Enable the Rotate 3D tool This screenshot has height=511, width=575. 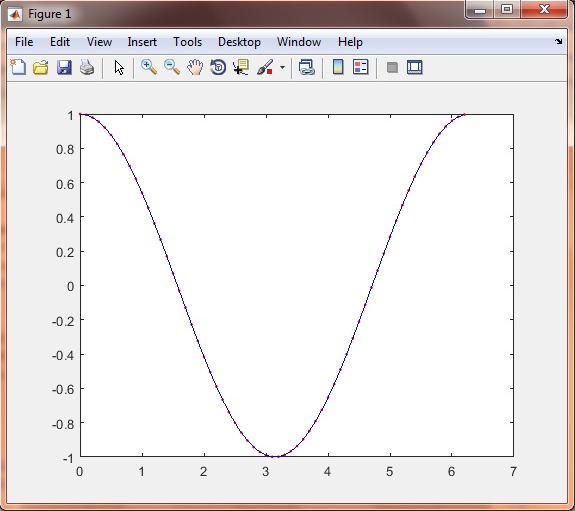click(218, 67)
